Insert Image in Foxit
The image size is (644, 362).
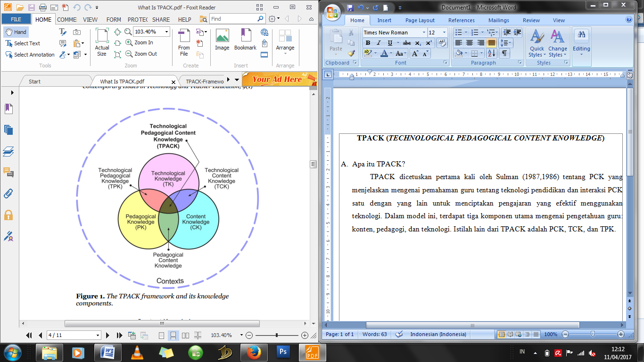222,40
